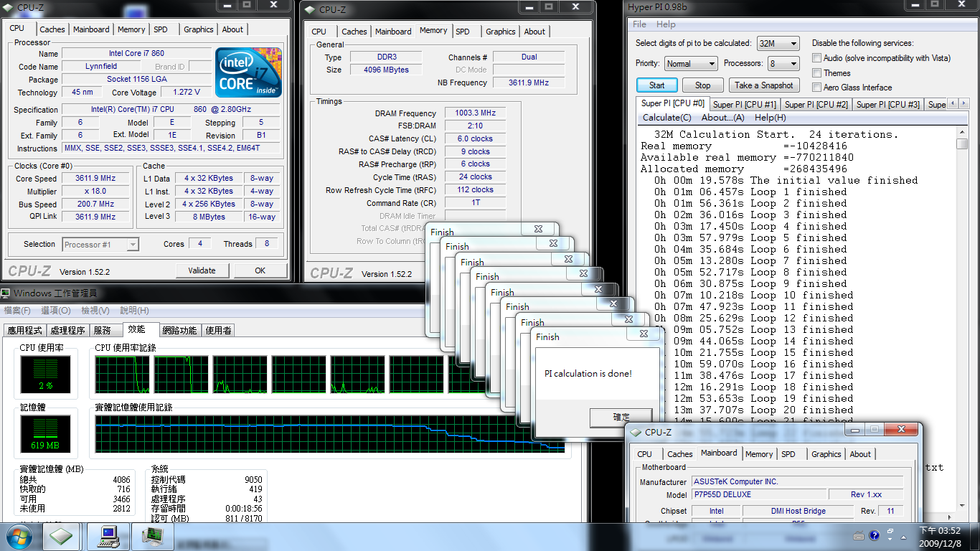
Task: Toggle the Aero Glass Interface checkbox
Action: click(817, 87)
